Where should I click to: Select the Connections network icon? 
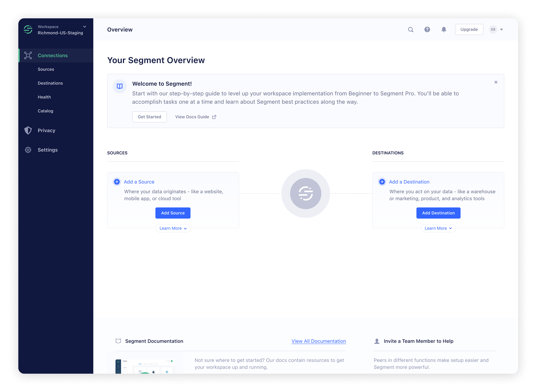[28, 55]
